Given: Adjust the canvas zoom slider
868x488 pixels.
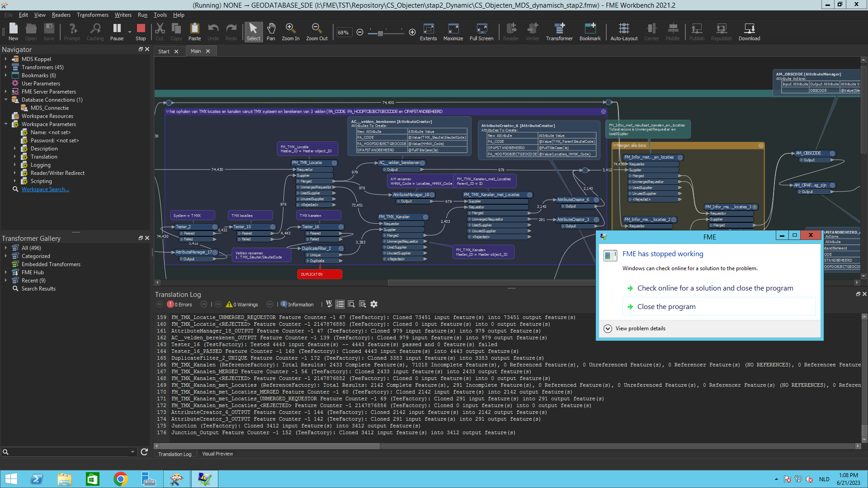Looking at the screenshot, I should point(380,33).
